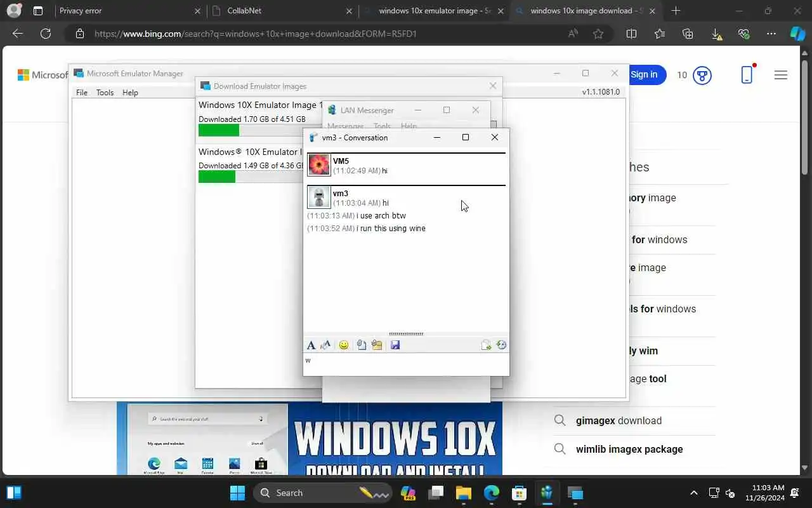812x508 pixels.
Task: Click the Bing address bar URL
Action: click(x=255, y=34)
